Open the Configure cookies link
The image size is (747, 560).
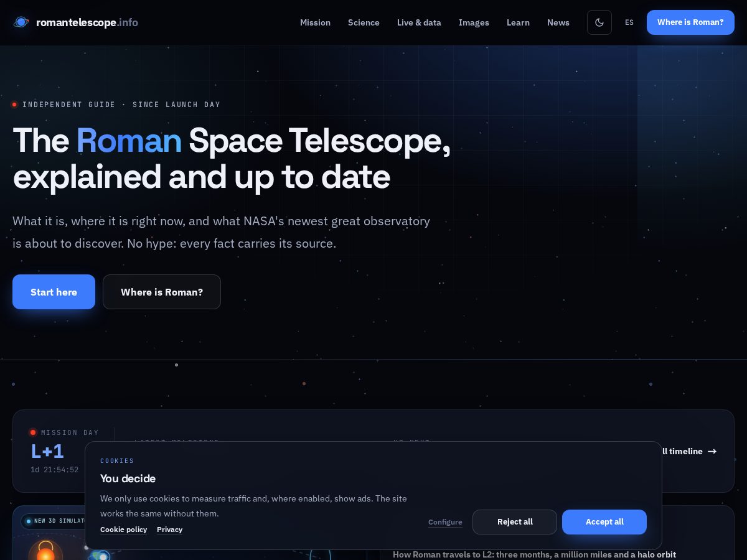coord(445,522)
